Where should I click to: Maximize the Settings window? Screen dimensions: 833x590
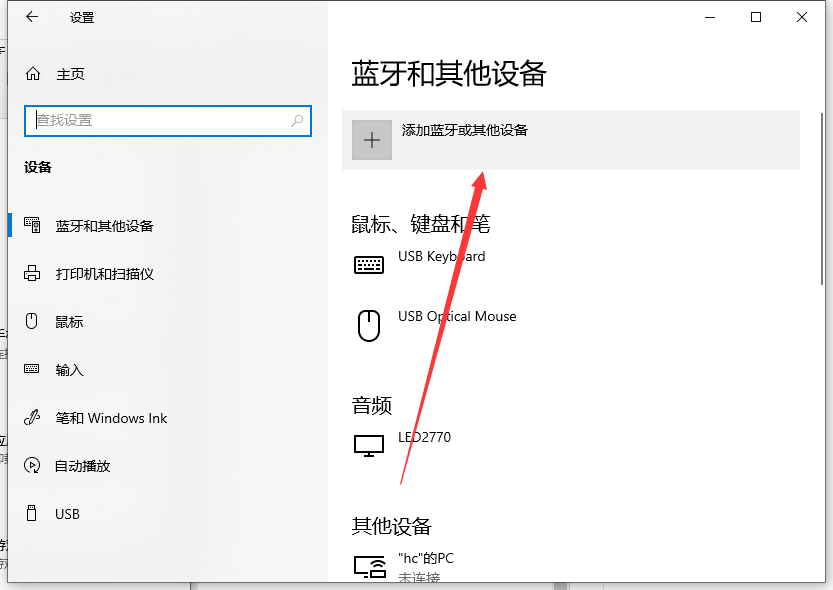click(756, 17)
